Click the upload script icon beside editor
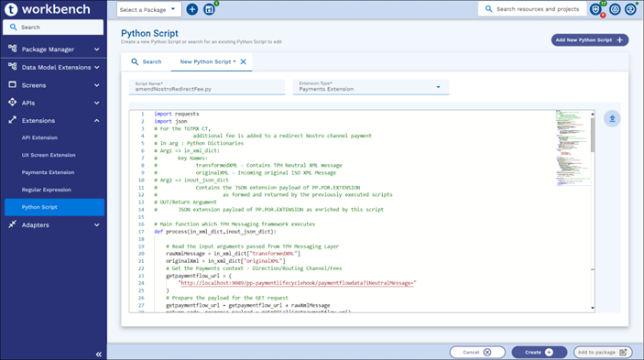 point(612,119)
